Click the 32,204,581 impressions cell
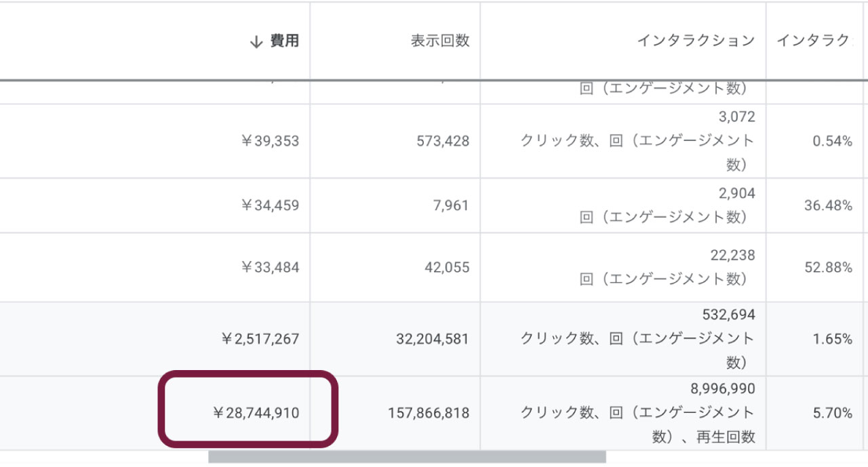 coord(432,339)
